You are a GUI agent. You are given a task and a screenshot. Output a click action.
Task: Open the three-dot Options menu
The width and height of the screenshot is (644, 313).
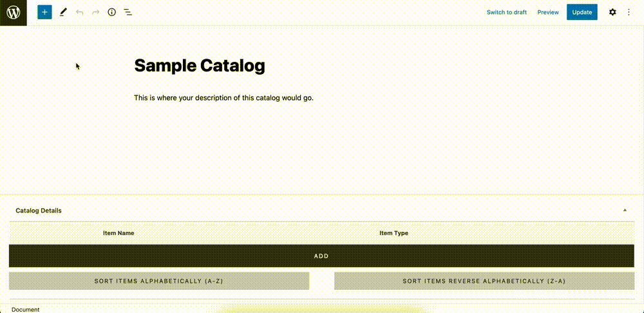click(x=629, y=12)
